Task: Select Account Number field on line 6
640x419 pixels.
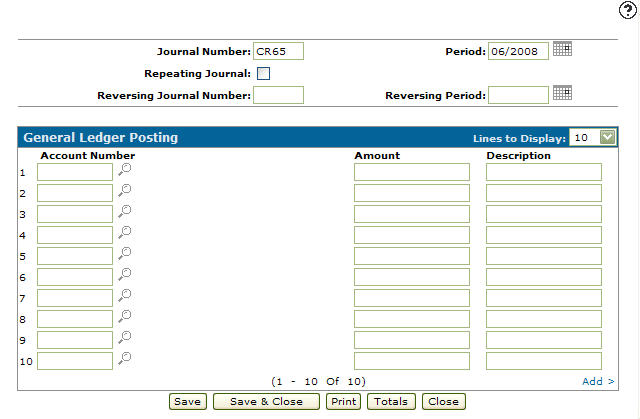Action: 75,277
